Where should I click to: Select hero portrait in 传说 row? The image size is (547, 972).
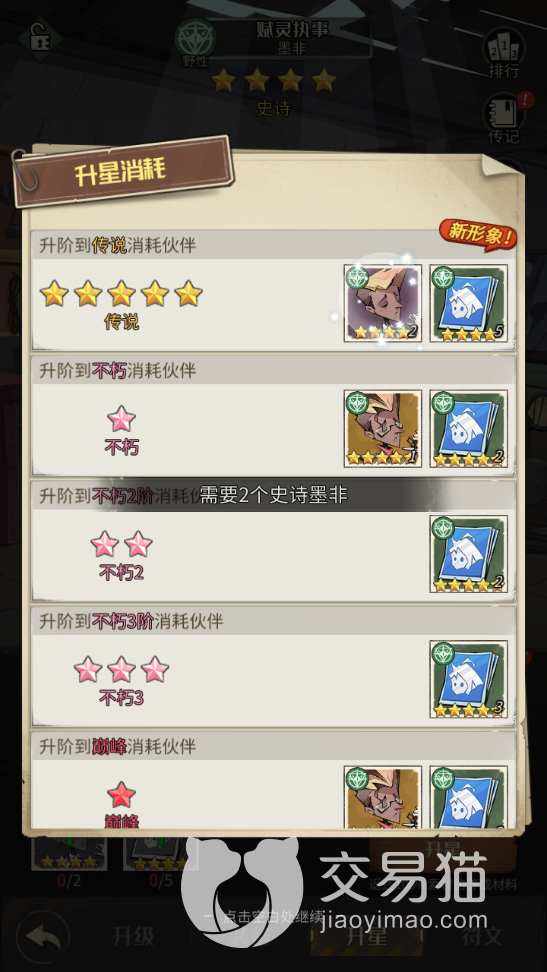383,303
